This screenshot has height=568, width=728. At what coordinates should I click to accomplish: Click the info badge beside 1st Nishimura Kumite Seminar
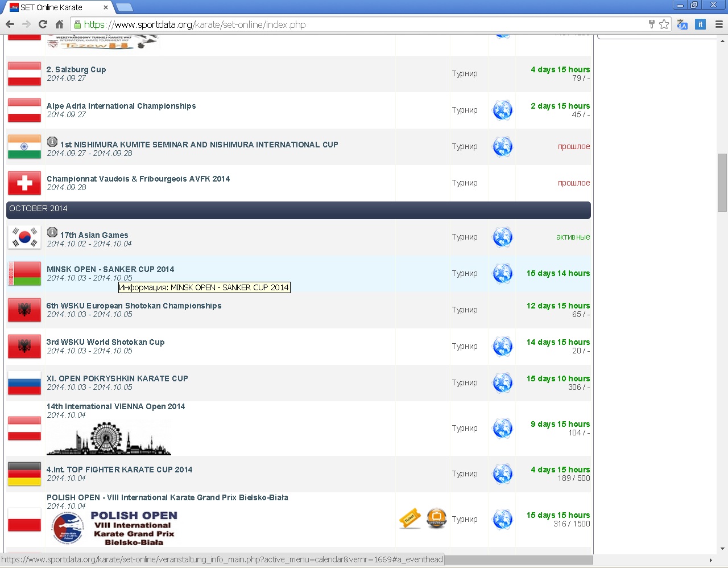[52, 142]
